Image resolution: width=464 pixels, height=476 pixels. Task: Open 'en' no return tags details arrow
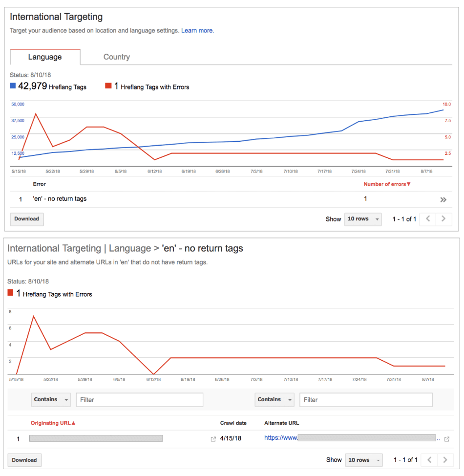click(443, 200)
